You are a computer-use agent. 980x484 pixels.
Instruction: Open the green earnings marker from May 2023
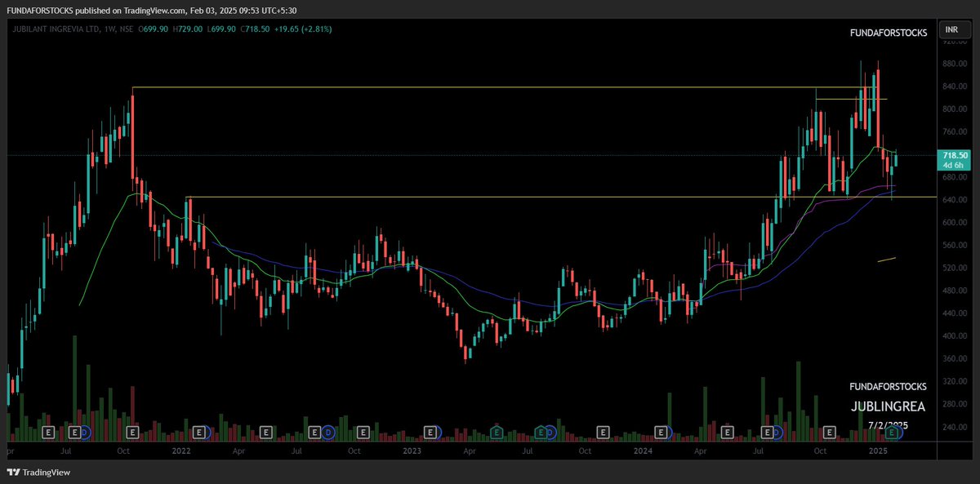496,431
